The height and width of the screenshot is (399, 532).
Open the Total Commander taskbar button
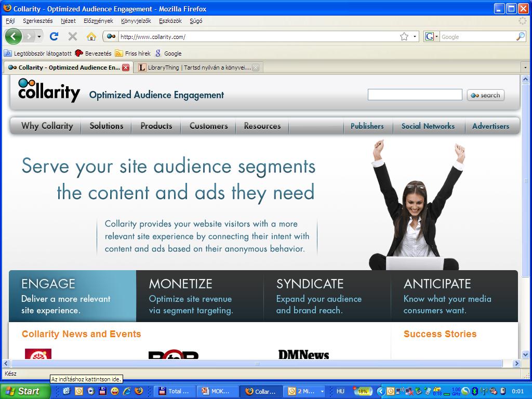pyautogui.click(x=175, y=391)
